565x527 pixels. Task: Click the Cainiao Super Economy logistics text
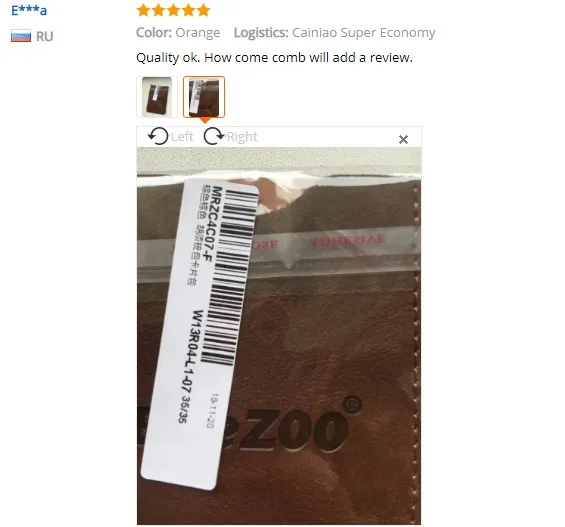(x=364, y=32)
